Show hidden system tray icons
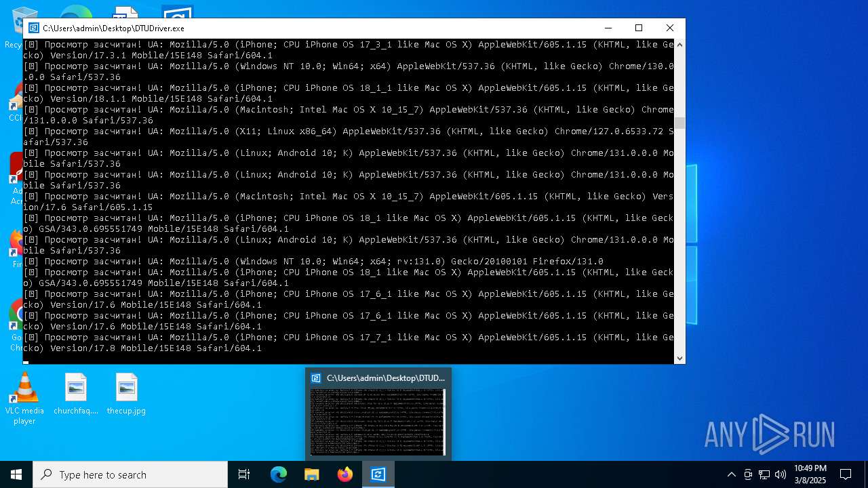The image size is (868, 488). pos(731,474)
